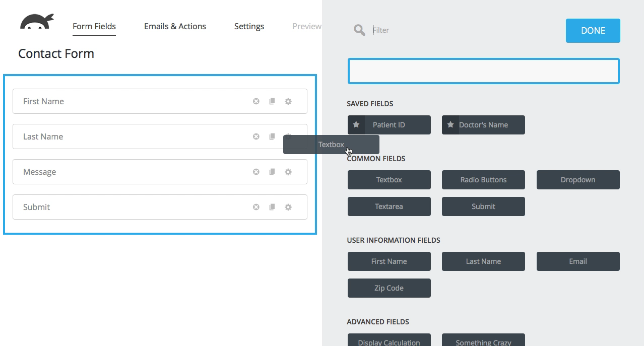Open the Settings tab

click(x=249, y=26)
